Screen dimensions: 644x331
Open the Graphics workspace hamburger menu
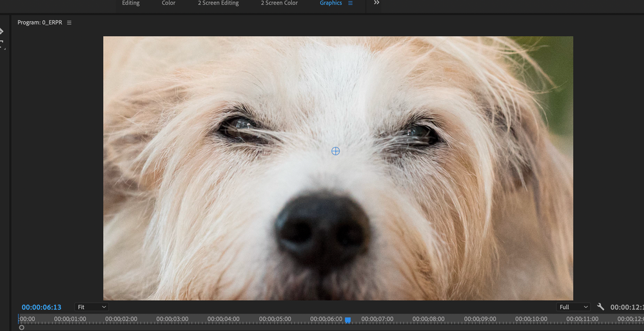350,3
